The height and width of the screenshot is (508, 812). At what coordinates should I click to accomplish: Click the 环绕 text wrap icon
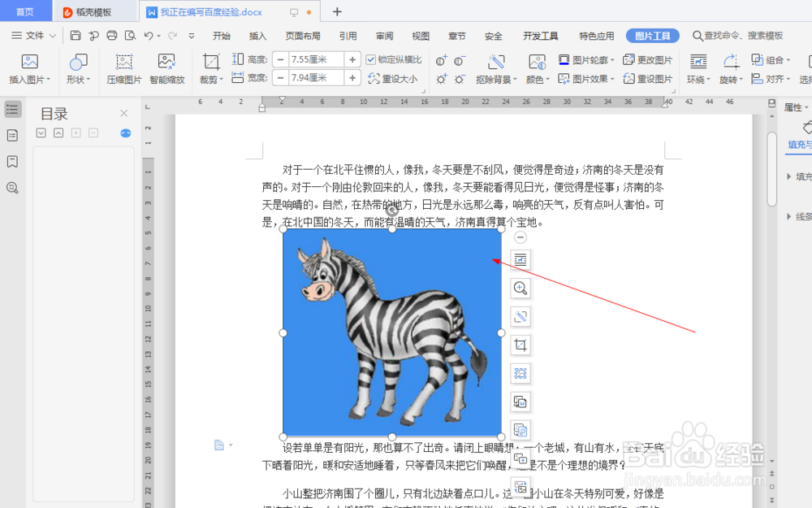click(x=698, y=62)
